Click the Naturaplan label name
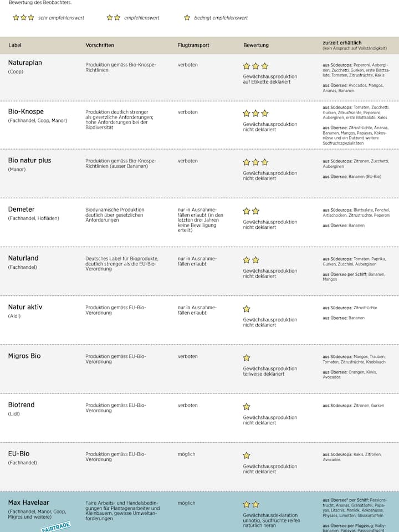Viewport: 399px width, 532px height. point(25,63)
